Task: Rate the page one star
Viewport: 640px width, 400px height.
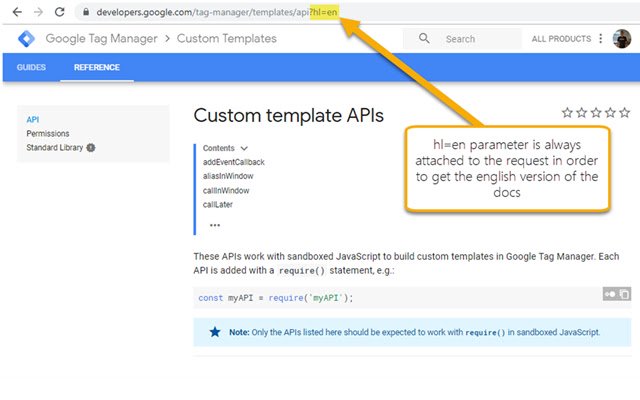Action: pyautogui.click(x=567, y=112)
